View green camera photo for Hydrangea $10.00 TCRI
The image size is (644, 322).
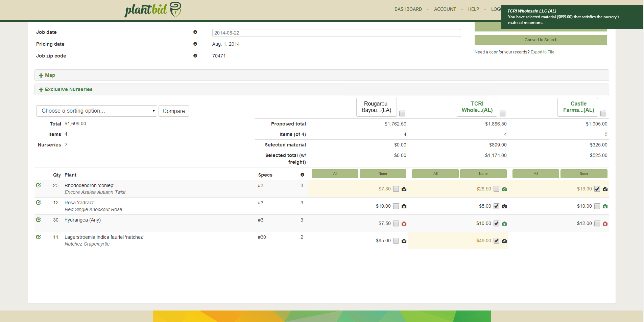click(x=504, y=224)
